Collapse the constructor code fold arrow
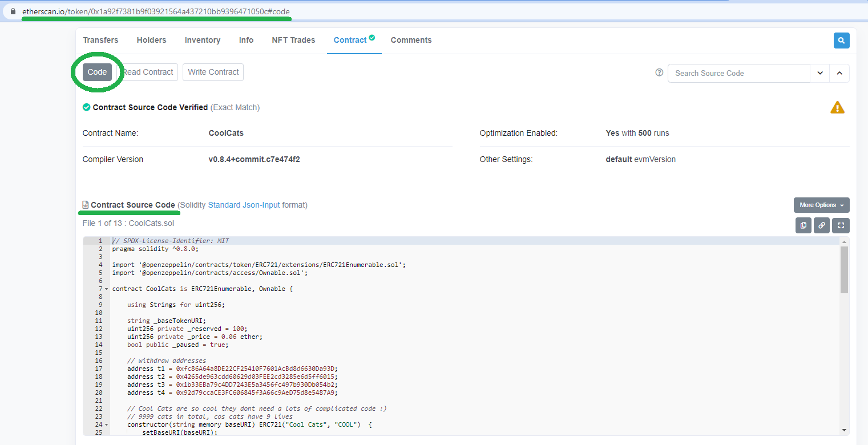Viewport: 868px width, 445px height. [x=106, y=425]
